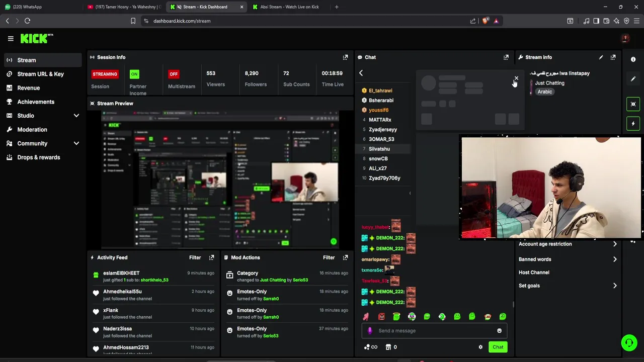Open Drops & rewards page
Viewport: 644px width, 362px height.
tap(43, 157)
